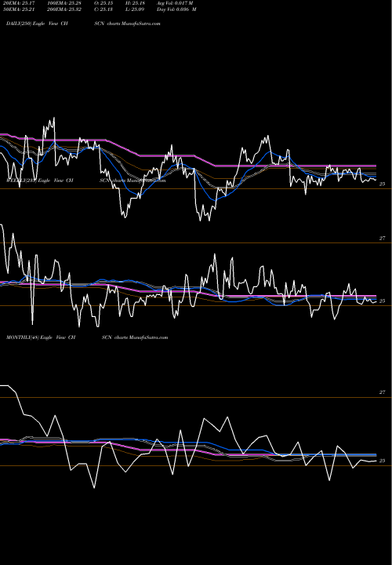Click the Day Vol reading
392x565 pixels.
(x=176, y=9)
